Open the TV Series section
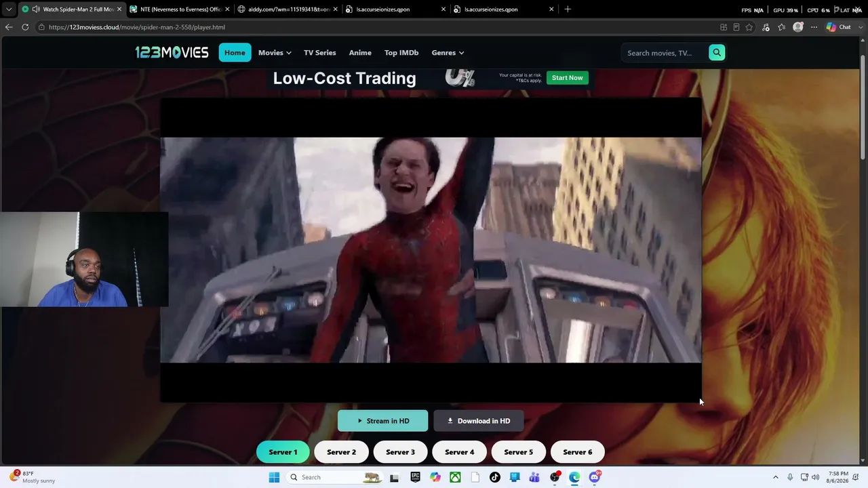The width and height of the screenshot is (868, 488). click(320, 53)
